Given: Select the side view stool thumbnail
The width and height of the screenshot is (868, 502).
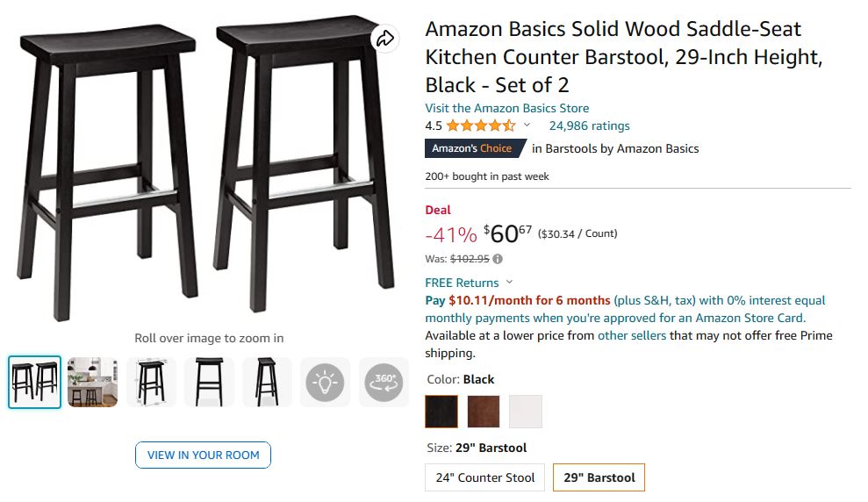Looking at the screenshot, I should (x=267, y=383).
